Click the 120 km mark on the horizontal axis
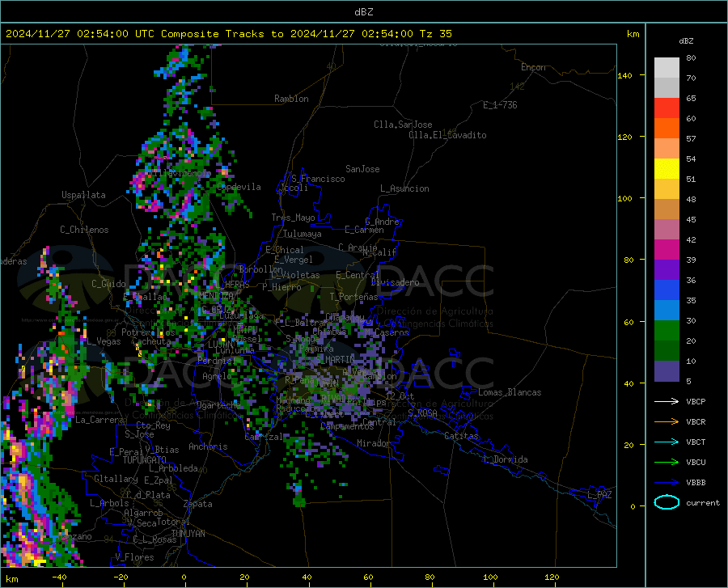728x588 pixels. pos(552,577)
